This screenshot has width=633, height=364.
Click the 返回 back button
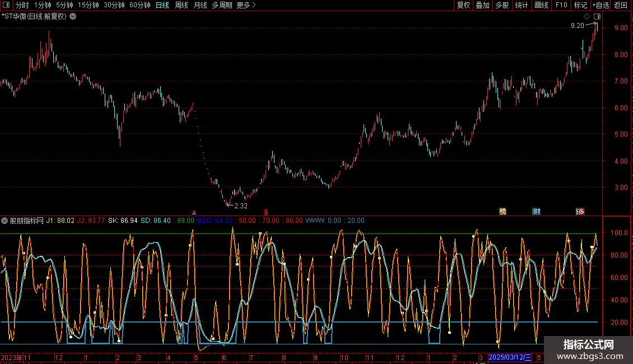coord(621,5)
